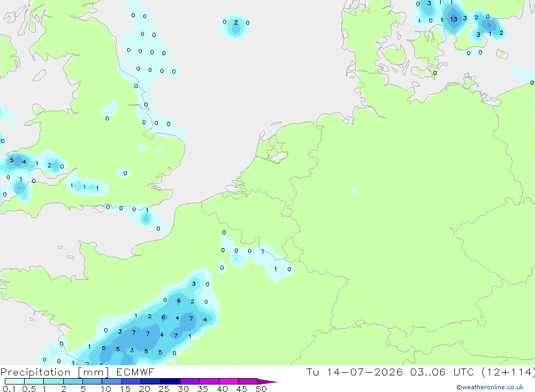The height and width of the screenshot is (392, 535).
Task: Click the legend label '30'
Action: (183, 389)
